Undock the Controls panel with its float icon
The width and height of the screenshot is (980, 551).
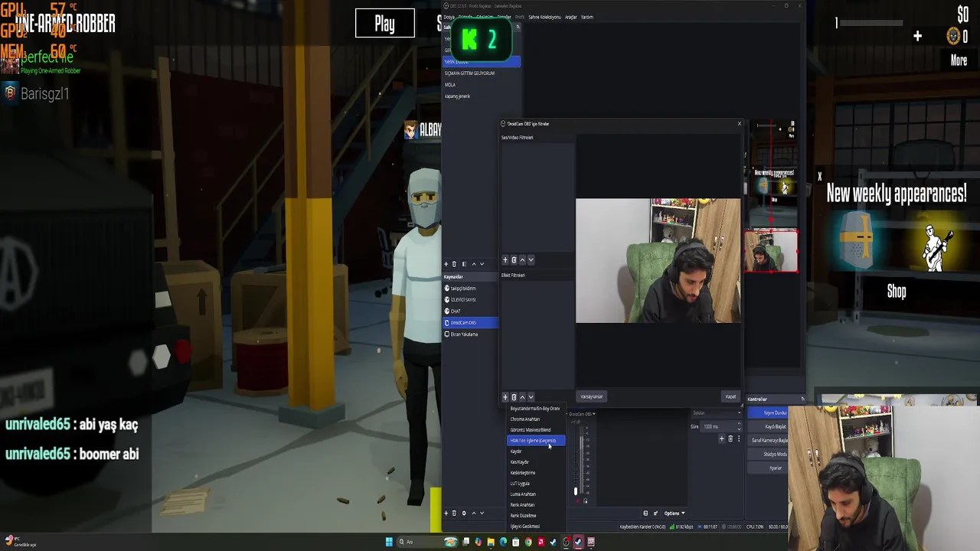point(802,399)
